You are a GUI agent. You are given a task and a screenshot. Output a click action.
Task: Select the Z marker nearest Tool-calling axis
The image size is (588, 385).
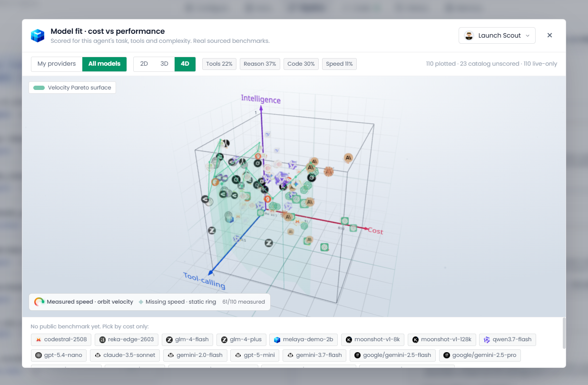point(212,230)
